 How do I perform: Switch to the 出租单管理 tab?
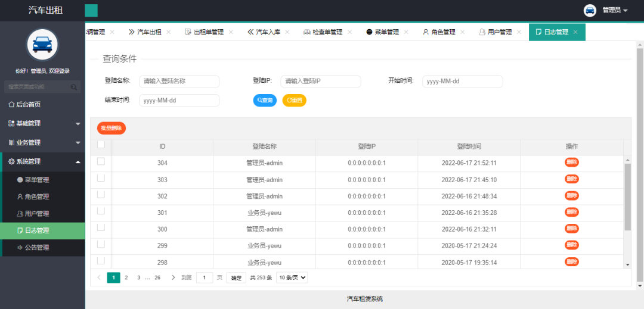(x=205, y=32)
